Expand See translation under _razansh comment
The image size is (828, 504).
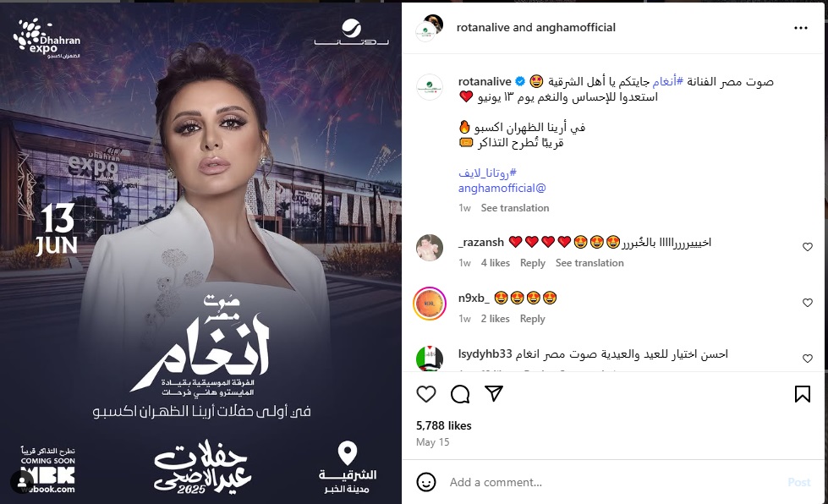coord(589,263)
